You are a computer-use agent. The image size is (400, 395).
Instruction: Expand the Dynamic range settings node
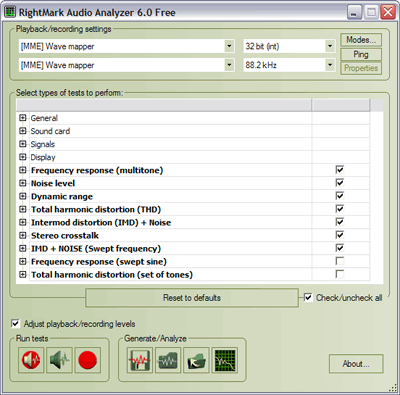coord(23,196)
